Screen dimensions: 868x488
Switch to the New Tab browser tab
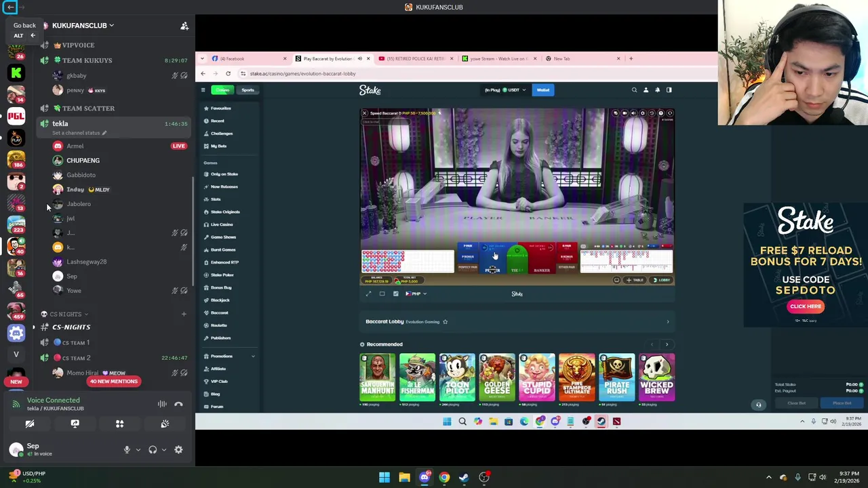[x=582, y=59]
